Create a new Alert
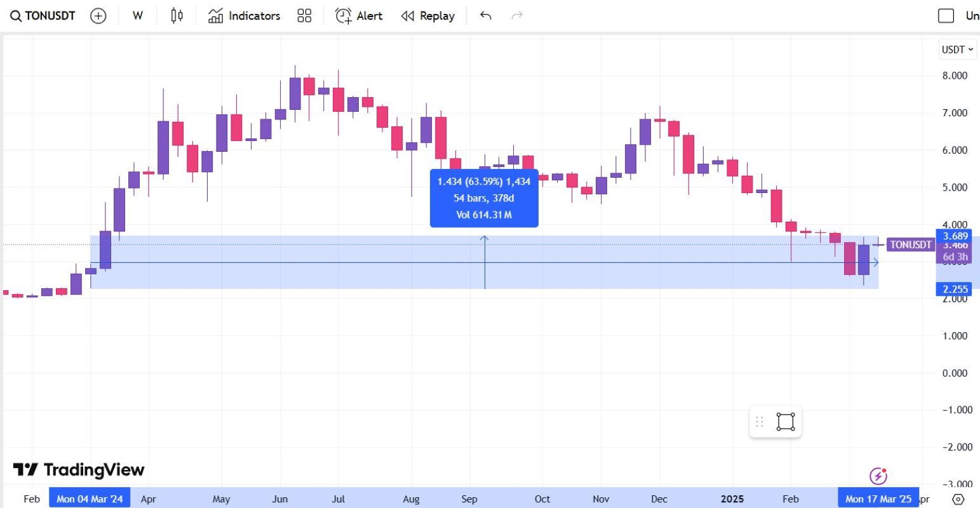Image resolution: width=980 pixels, height=508 pixels. coord(359,16)
